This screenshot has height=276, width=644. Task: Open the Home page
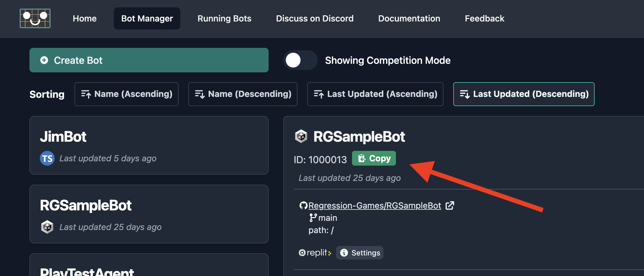point(85,18)
